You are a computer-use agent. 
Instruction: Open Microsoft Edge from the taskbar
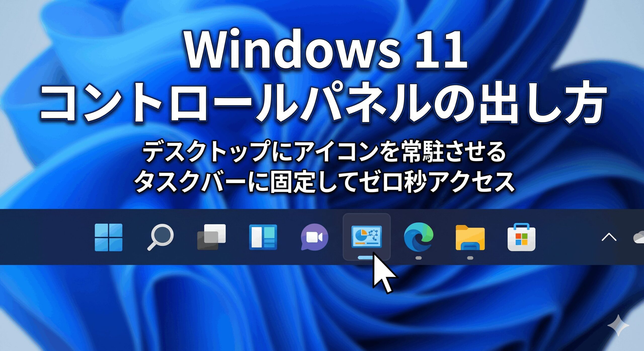pos(418,237)
